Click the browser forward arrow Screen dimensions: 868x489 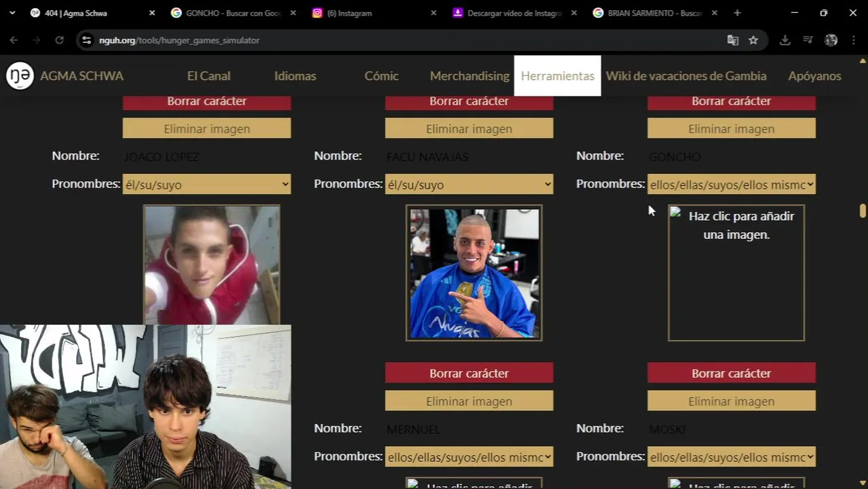tap(37, 40)
